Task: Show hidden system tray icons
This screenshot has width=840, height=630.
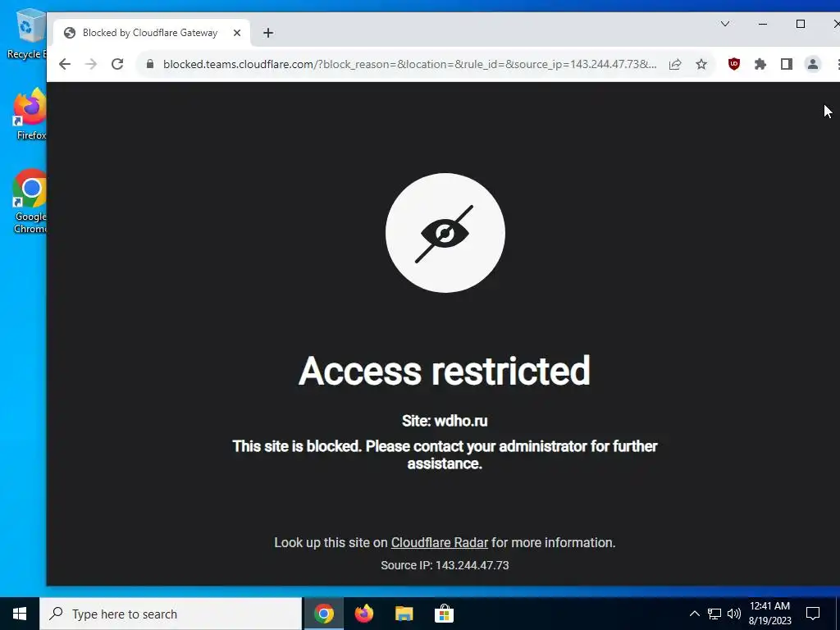Action: (694, 614)
